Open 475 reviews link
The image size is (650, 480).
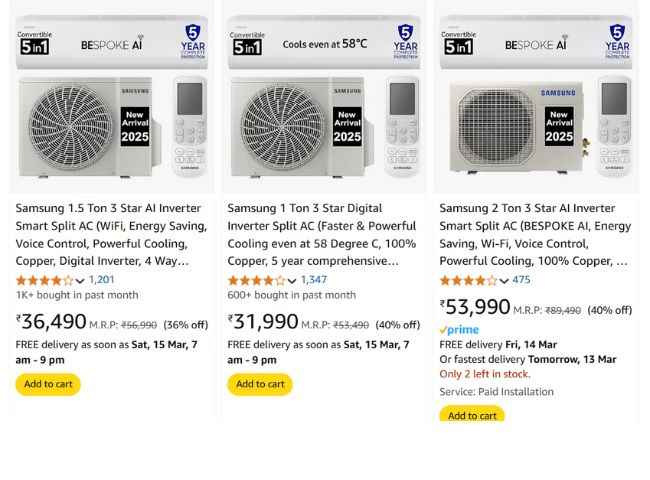click(522, 280)
